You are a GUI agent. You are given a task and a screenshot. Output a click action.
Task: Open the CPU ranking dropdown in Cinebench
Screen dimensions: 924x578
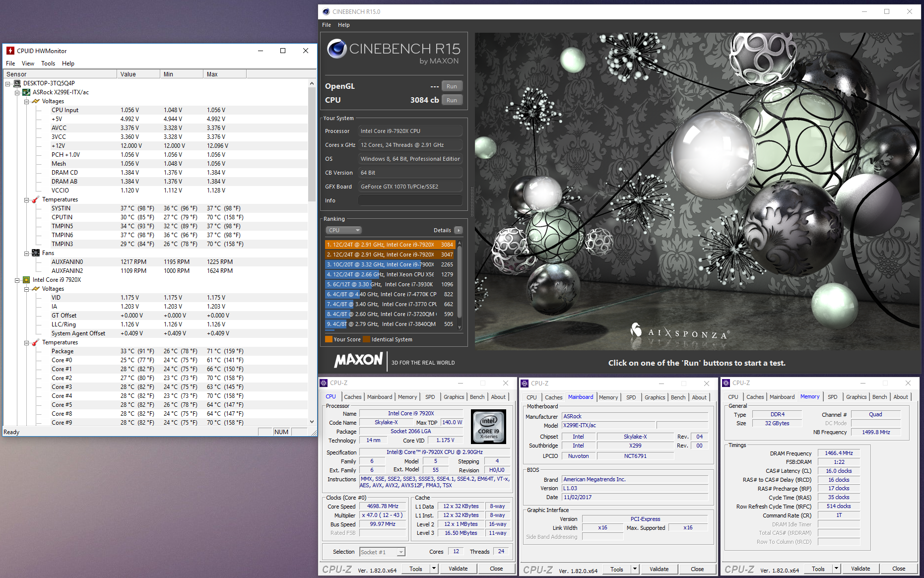(344, 230)
